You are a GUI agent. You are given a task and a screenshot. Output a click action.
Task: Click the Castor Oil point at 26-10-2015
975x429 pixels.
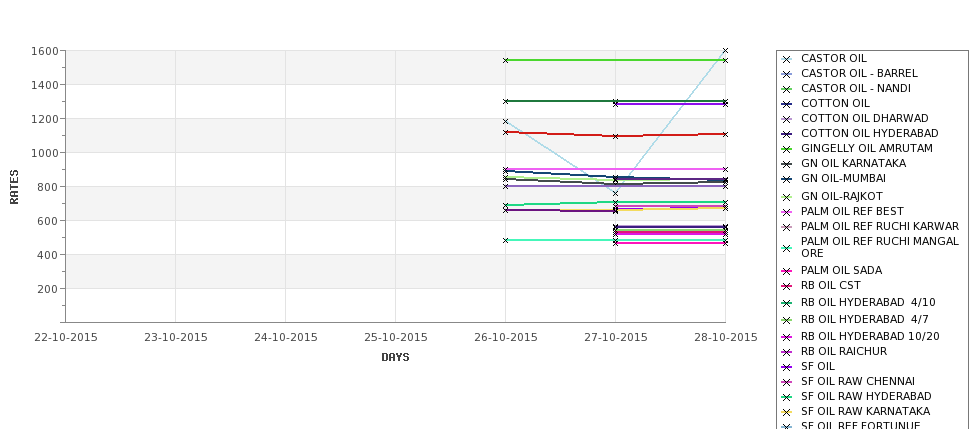click(506, 121)
